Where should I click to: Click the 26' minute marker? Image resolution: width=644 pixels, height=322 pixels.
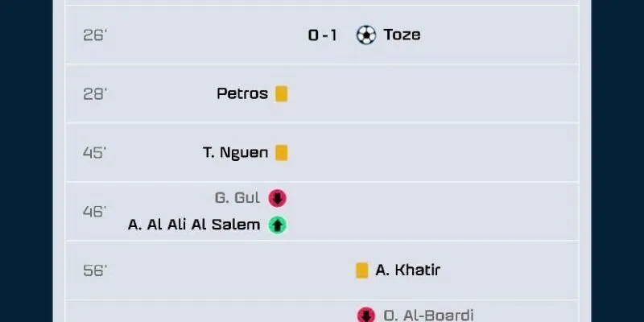pyautogui.click(x=94, y=35)
